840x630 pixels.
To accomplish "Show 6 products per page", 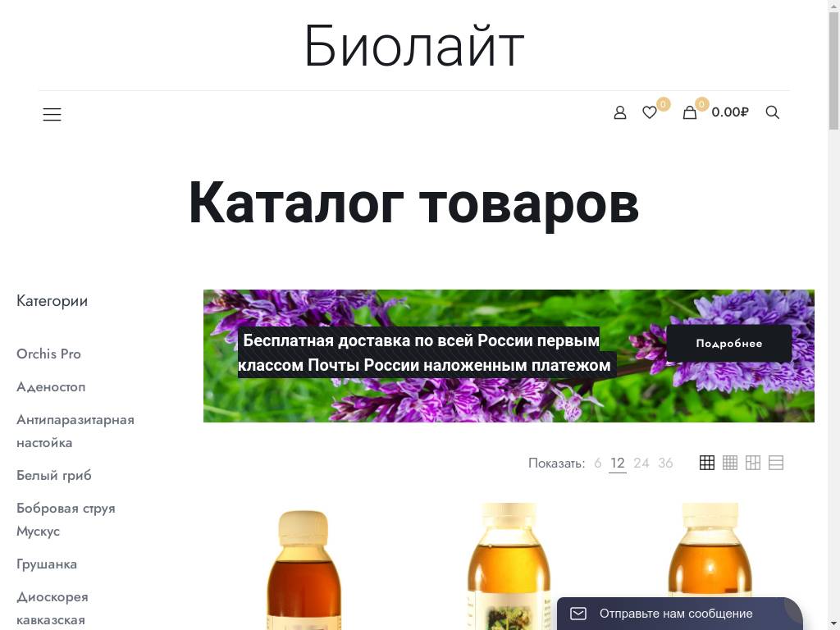I will coord(598,463).
